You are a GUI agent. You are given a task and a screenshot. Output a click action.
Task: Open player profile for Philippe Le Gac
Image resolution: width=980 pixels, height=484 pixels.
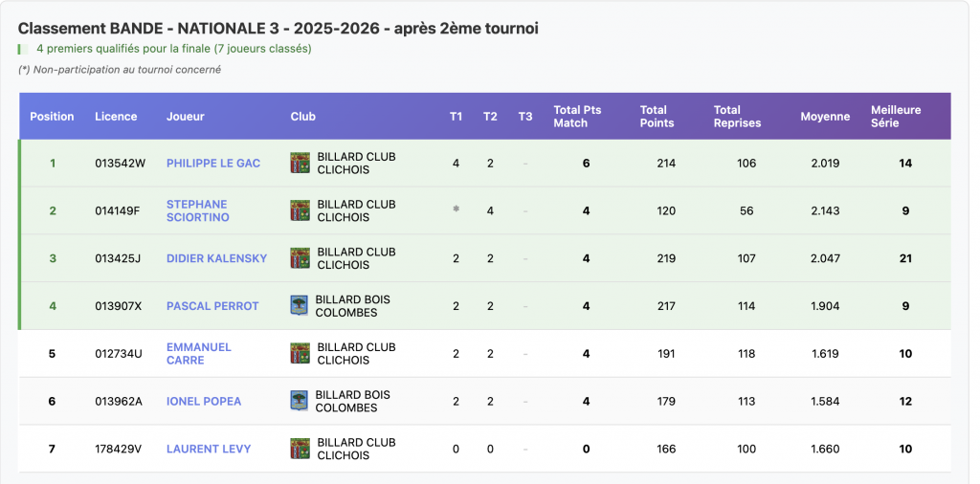[x=212, y=164]
